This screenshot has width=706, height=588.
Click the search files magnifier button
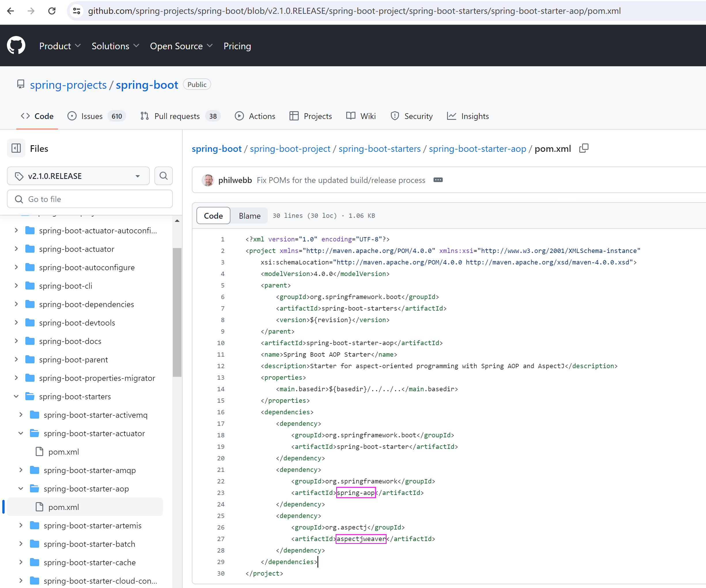click(163, 176)
